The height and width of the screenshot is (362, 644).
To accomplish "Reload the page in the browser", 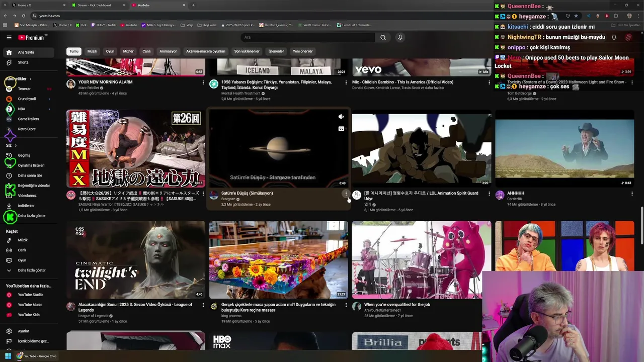I will [x=23, y=16].
